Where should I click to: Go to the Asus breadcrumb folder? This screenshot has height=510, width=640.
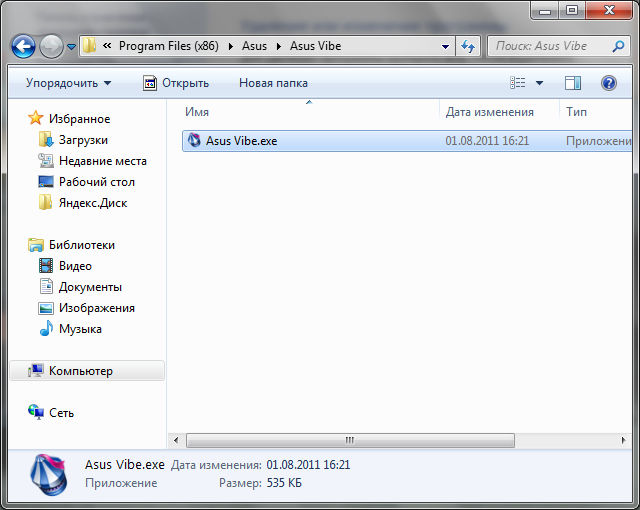[254, 46]
